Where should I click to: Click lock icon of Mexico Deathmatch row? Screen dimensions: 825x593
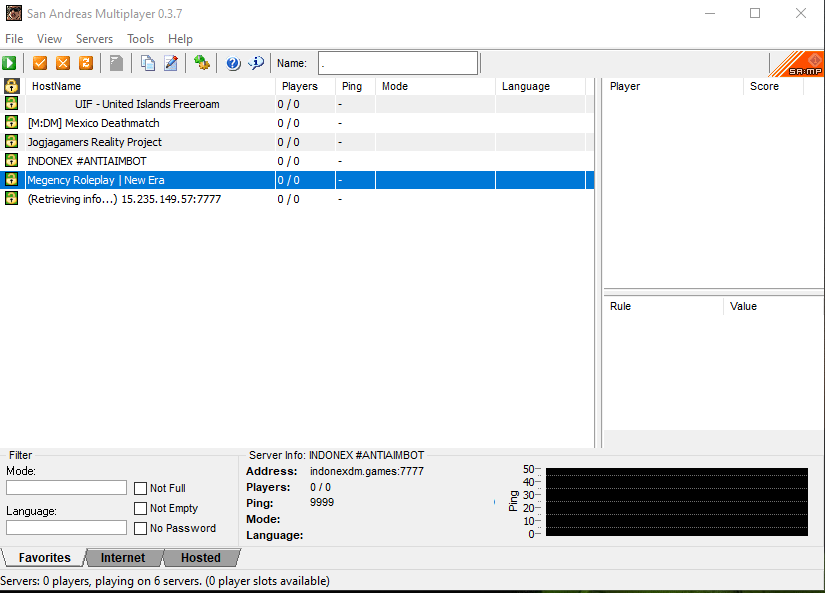tap(12, 123)
